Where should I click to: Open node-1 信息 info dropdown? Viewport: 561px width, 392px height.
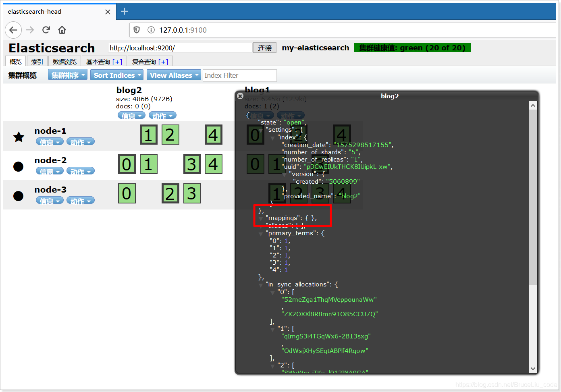click(x=50, y=142)
